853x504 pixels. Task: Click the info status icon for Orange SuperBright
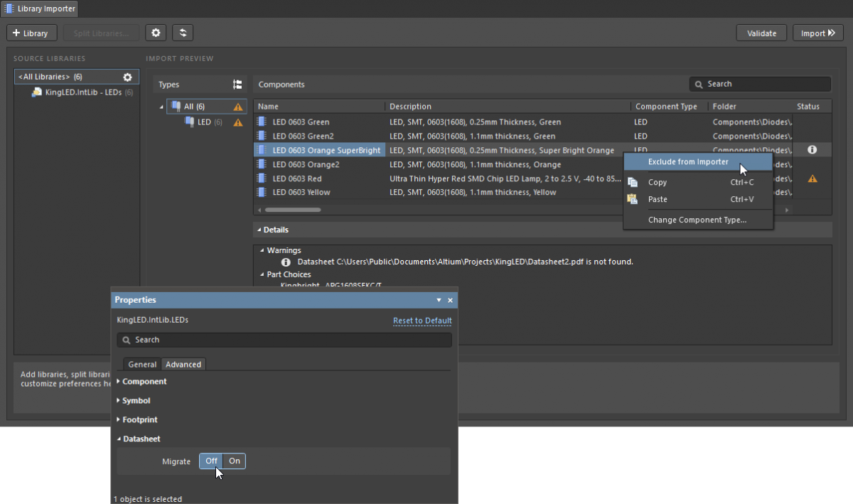coord(812,150)
